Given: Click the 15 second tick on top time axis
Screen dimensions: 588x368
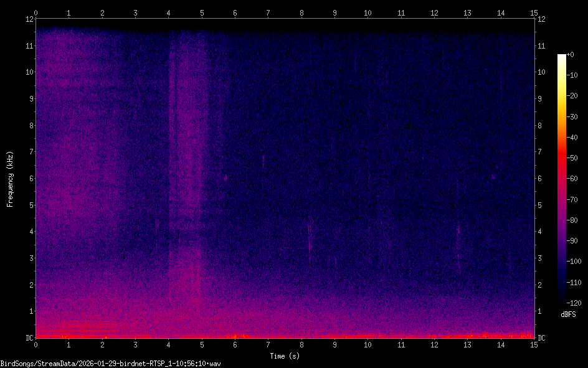Looking at the screenshot, I should pyautogui.click(x=533, y=12).
